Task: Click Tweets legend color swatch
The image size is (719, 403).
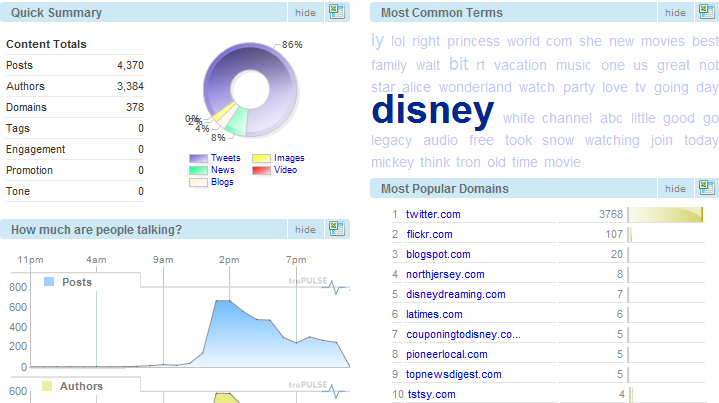Action: coord(198,159)
